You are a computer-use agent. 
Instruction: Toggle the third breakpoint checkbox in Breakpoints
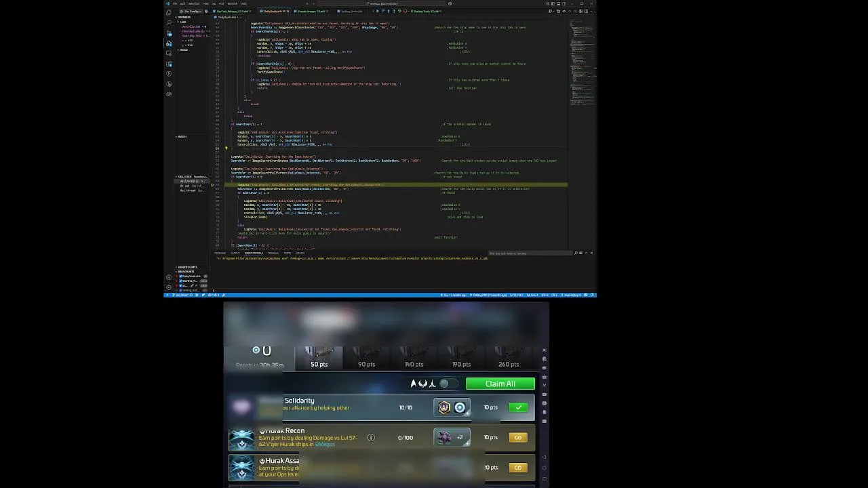click(x=180, y=285)
